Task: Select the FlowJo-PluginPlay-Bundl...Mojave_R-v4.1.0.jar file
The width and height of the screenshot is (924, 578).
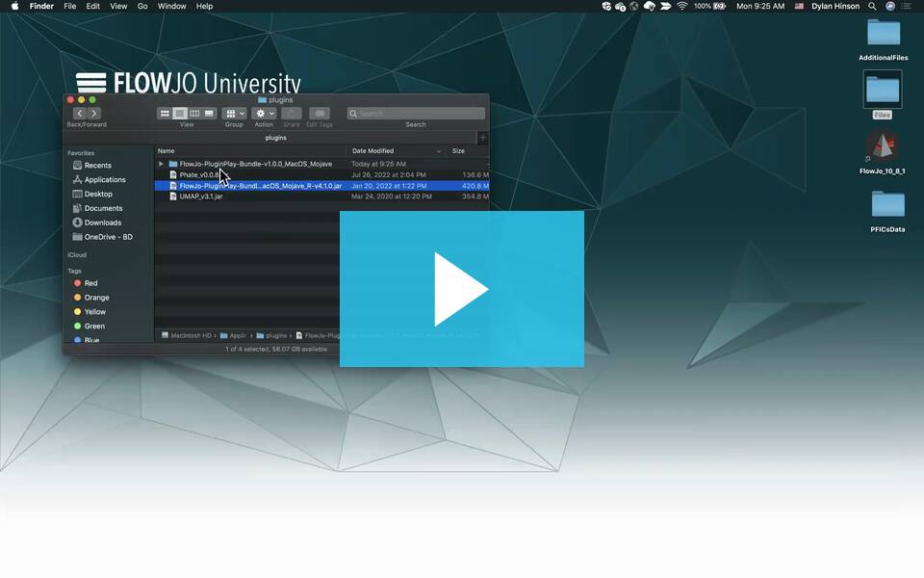Action: [321, 185]
